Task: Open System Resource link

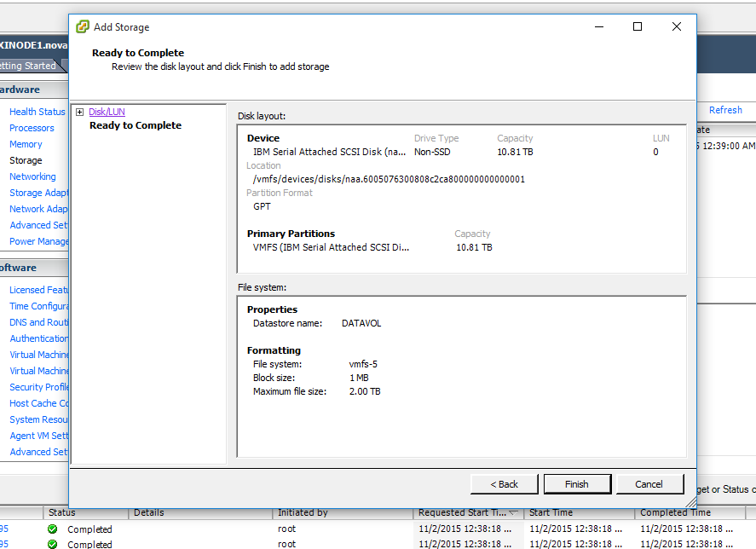Action: tap(38, 419)
